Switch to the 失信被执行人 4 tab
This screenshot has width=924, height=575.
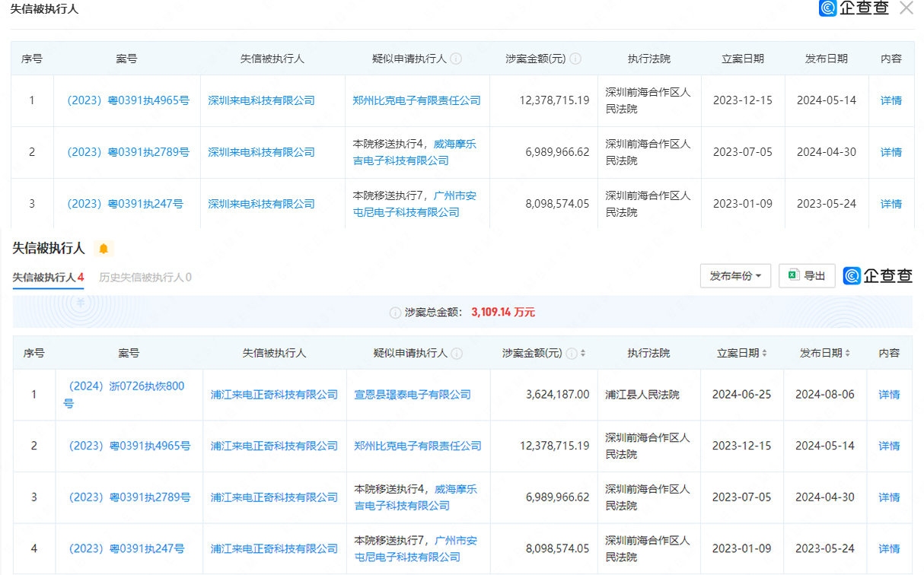point(48,278)
